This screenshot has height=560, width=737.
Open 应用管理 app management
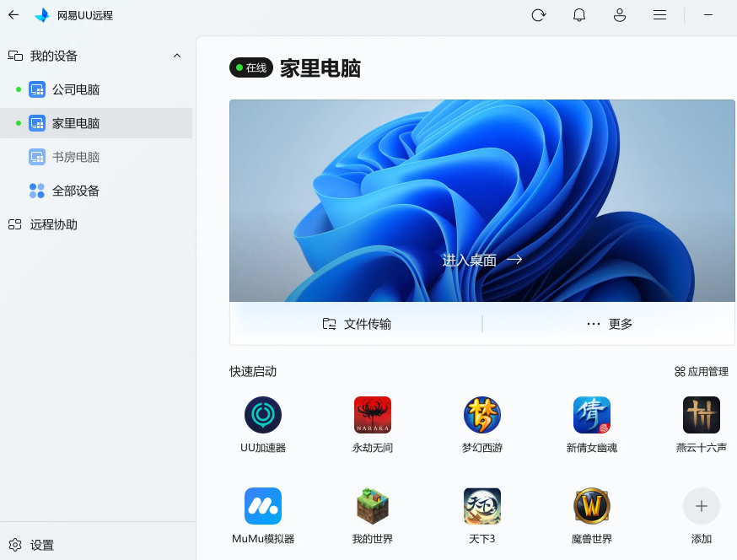pos(701,371)
